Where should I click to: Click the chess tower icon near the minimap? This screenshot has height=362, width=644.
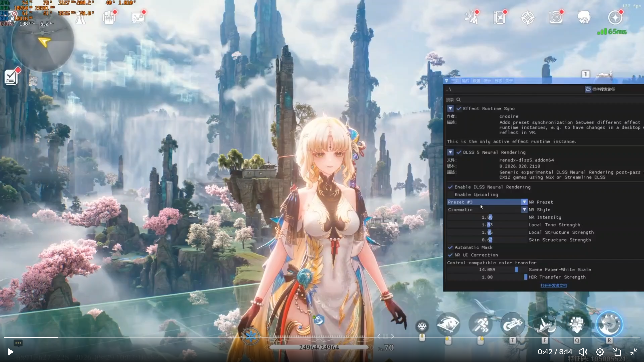81,18
